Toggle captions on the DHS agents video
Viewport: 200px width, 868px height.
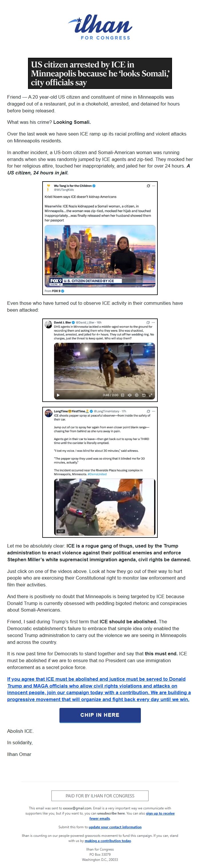(123, 395)
